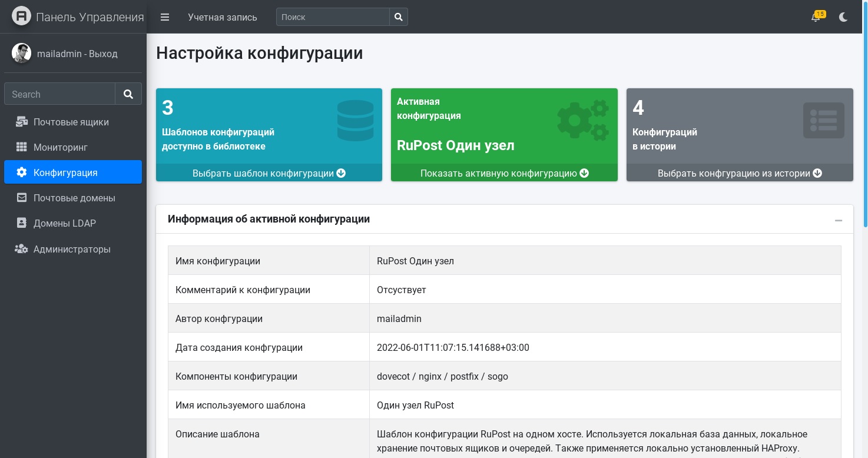The height and width of the screenshot is (458, 868).
Task: Open Почтовые ящики in sidebar
Action: coord(71,122)
